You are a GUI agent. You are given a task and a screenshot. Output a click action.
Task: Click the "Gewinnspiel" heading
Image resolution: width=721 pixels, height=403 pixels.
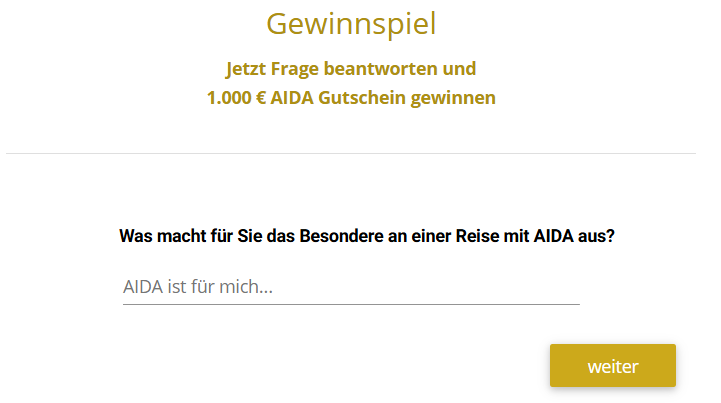[351, 23]
